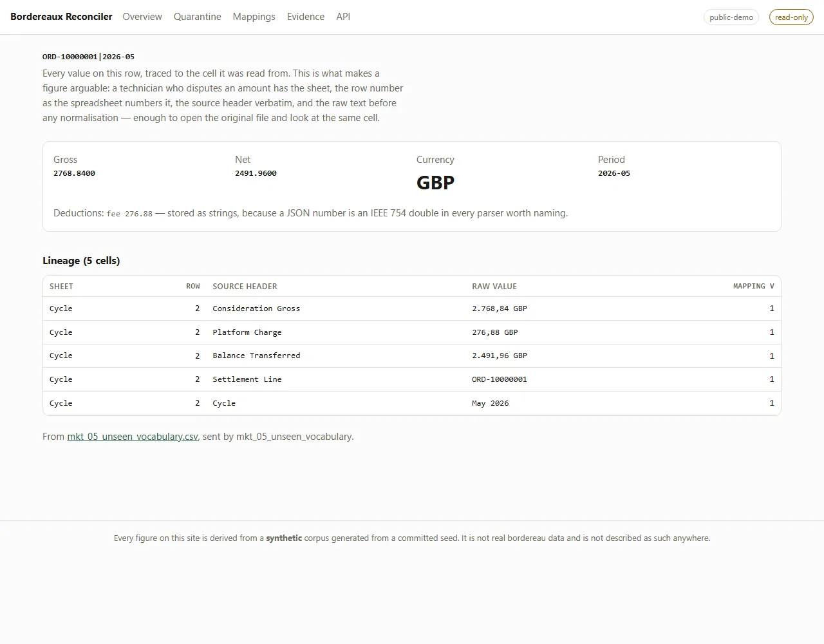Select the record ID ORD-10000001|2026-05 heading

[x=89, y=57]
